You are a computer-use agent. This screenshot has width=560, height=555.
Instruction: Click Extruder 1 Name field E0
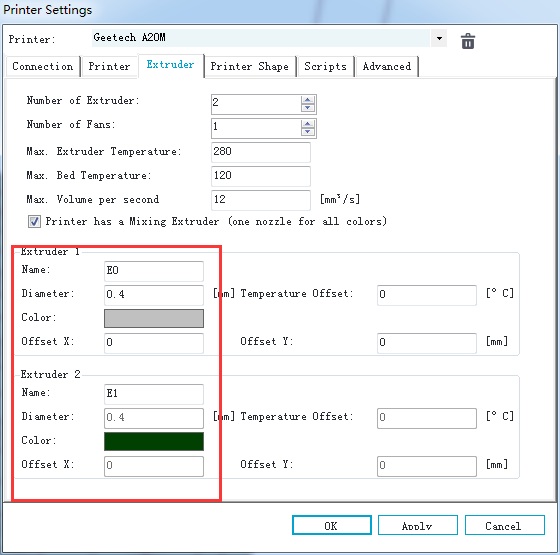(x=154, y=271)
